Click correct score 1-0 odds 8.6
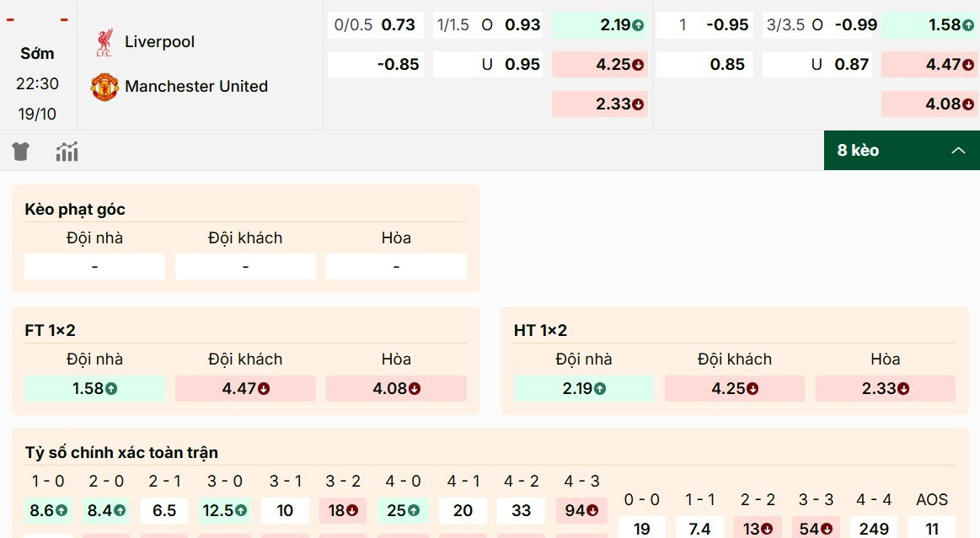The width and height of the screenshot is (980, 538). tap(48, 510)
